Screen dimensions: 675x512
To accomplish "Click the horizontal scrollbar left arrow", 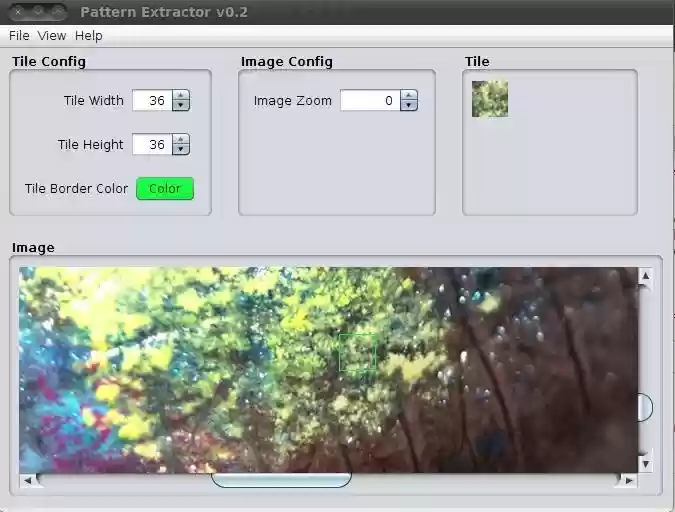I will pyautogui.click(x=28, y=480).
